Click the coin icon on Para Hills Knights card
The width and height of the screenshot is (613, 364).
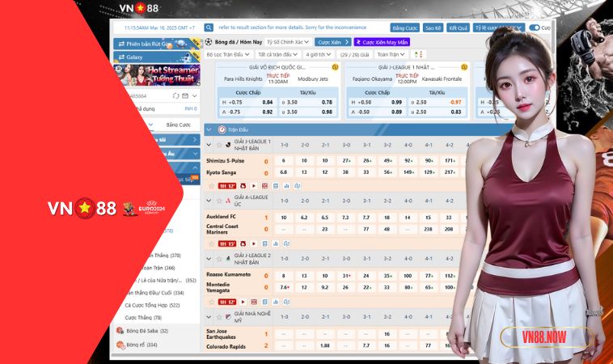click(335, 67)
